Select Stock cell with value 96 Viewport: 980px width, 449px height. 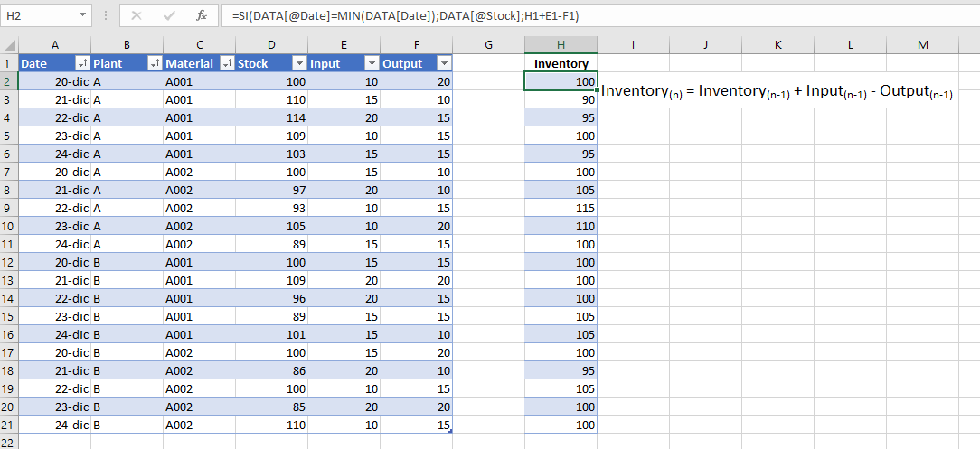271,298
